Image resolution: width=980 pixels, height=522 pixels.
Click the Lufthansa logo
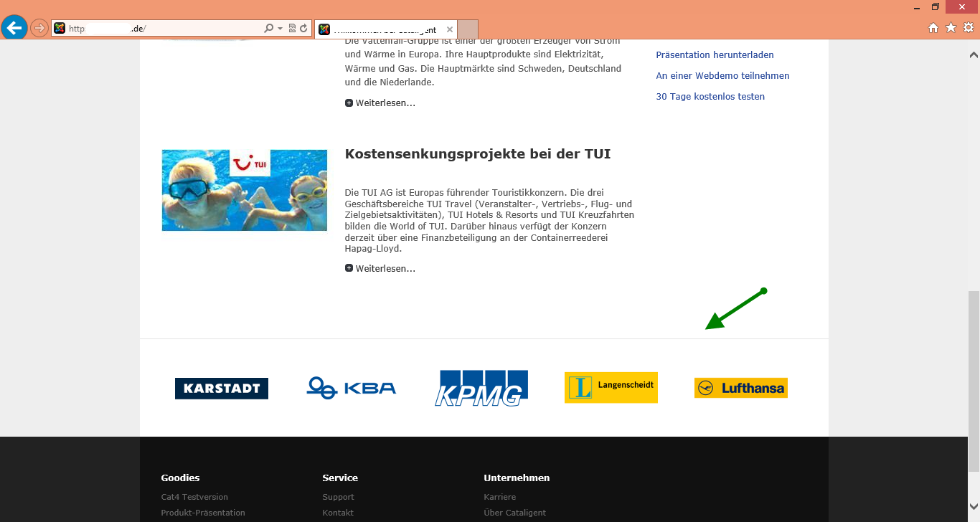click(741, 388)
